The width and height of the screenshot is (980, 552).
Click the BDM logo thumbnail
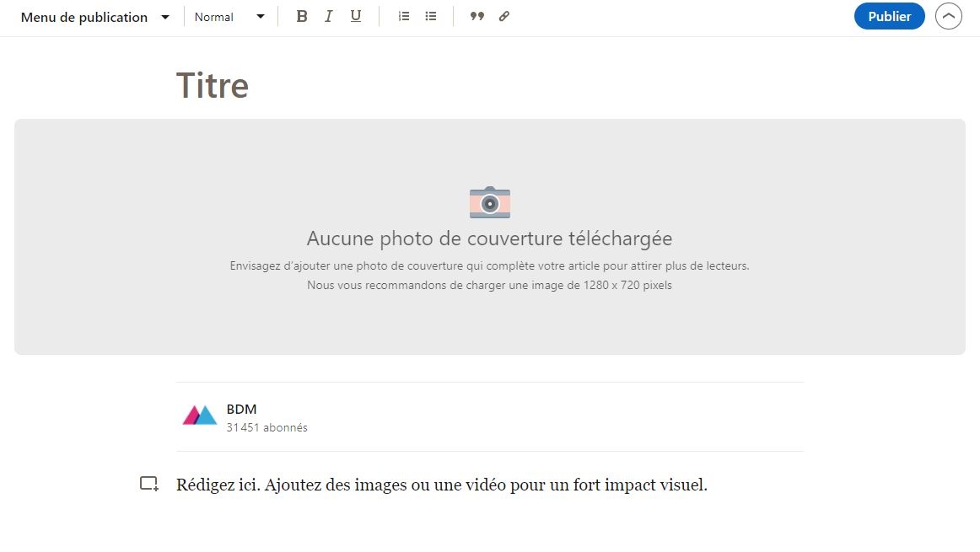pos(200,415)
